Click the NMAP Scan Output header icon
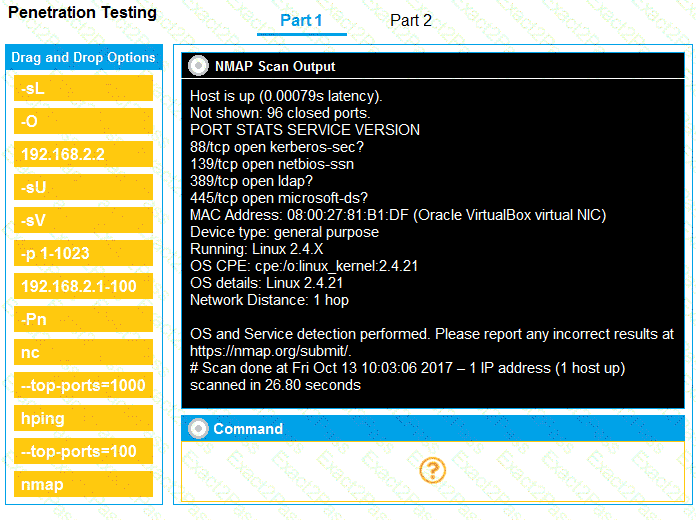696x520 pixels. pyautogui.click(x=198, y=66)
